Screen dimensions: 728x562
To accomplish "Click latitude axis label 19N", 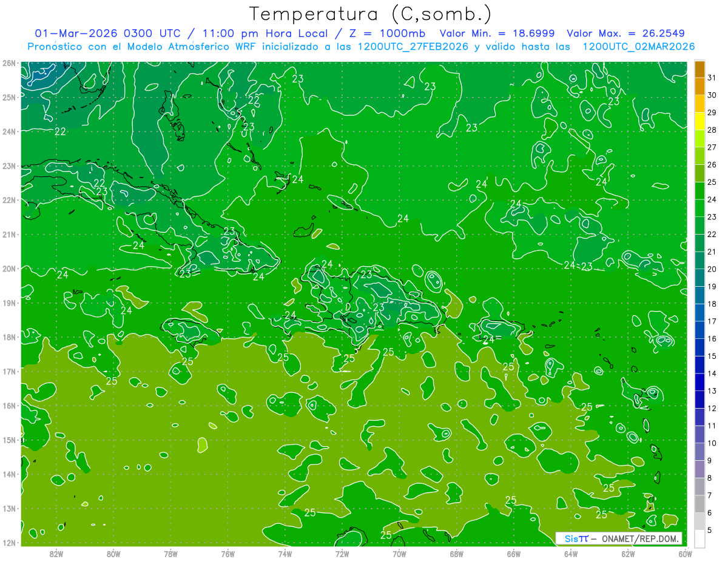I will pyautogui.click(x=9, y=303).
